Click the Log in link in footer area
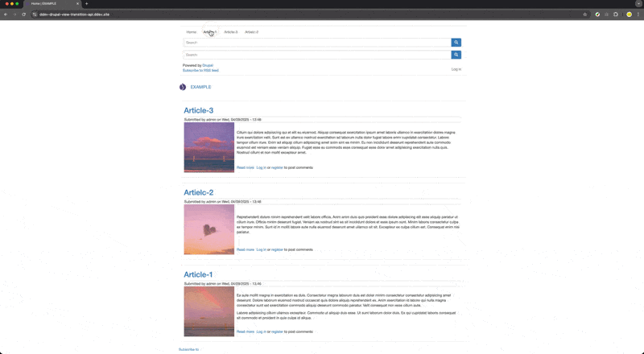 tap(456, 69)
